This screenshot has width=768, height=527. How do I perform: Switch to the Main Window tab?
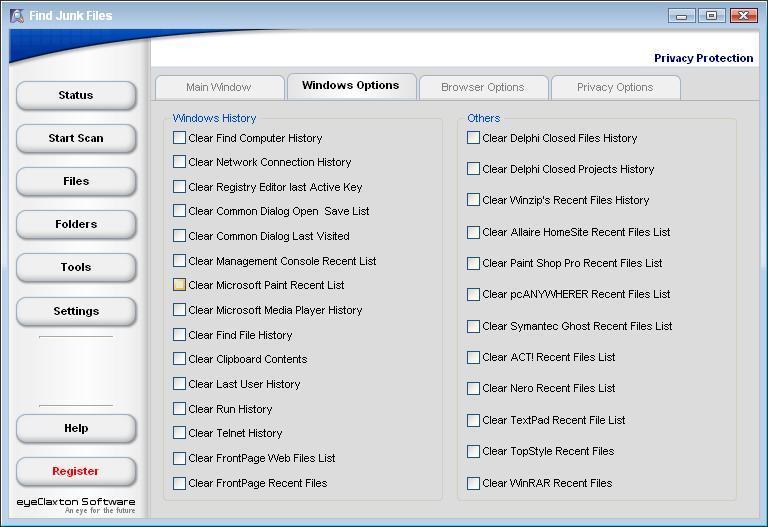coord(219,88)
